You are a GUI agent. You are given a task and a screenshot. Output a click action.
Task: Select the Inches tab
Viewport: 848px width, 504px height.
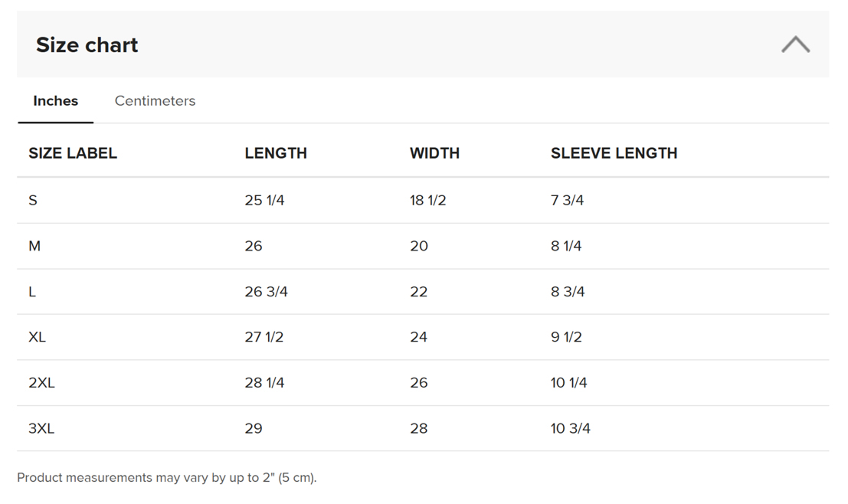pos(56,101)
